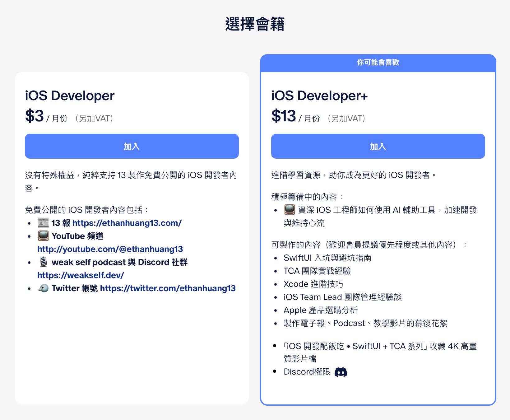Click the newspaper emoji beside 13 報
The width and height of the screenshot is (510, 420).
click(x=43, y=223)
